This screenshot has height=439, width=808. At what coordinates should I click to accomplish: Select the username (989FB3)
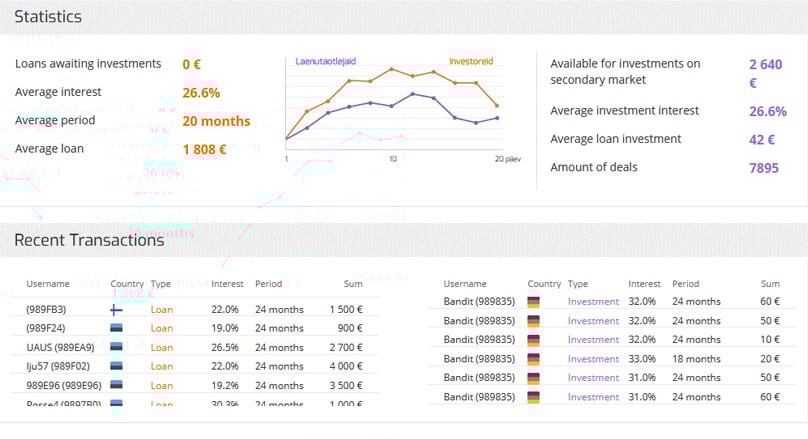click(x=46, y=310)
